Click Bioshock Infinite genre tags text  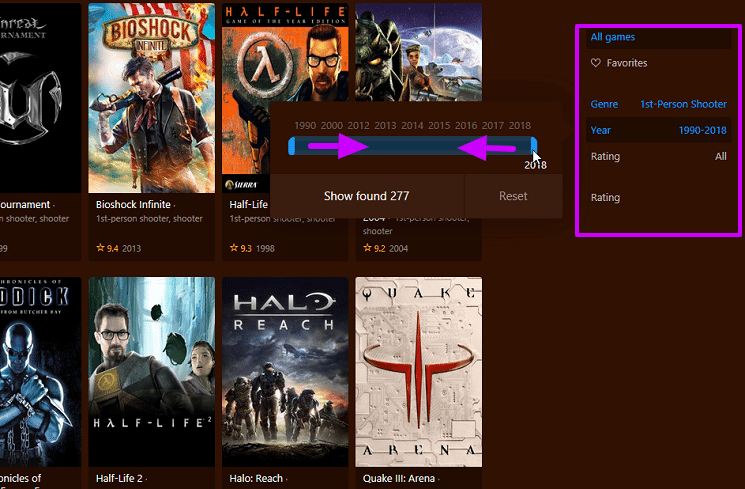[149, 219]
